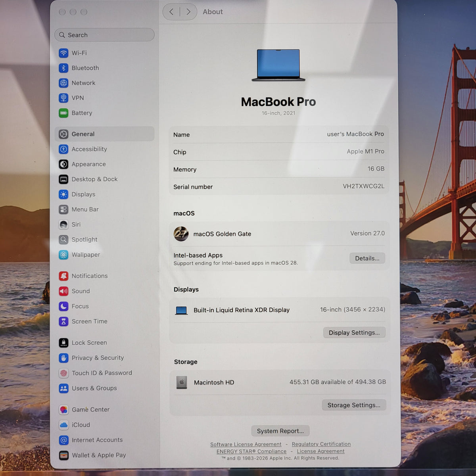Open the License Agreement link
The height and width of the screenshot is (476, 476).
[x=321, y=451]
